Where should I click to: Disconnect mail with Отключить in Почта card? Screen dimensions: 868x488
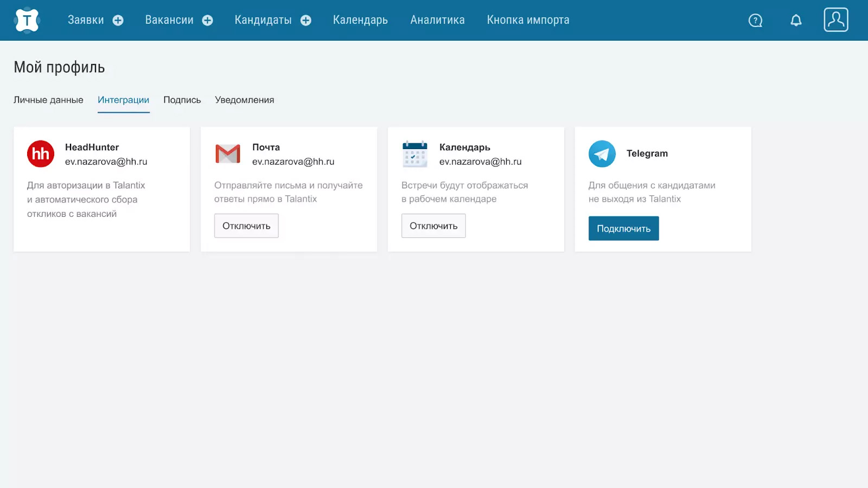coord(246,226)
